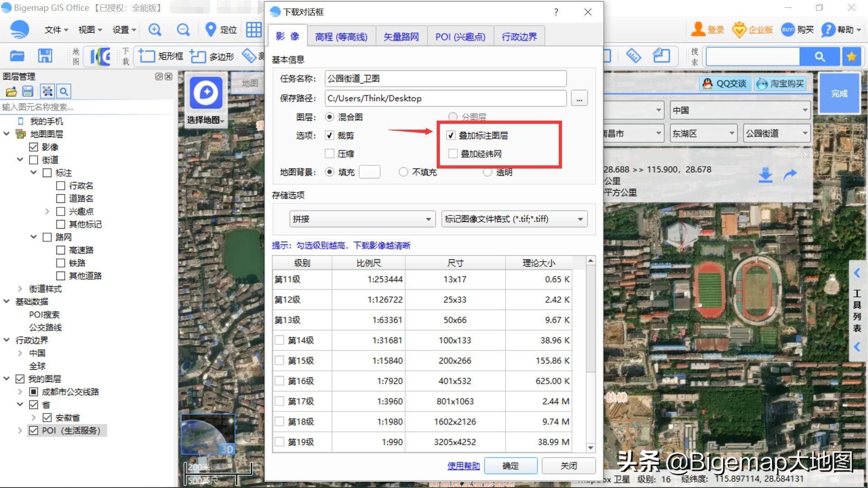The width and height of the screenshot is (868, 488).
Task: Click the QQ交谈 chat icon
Action: coord(724,84)
